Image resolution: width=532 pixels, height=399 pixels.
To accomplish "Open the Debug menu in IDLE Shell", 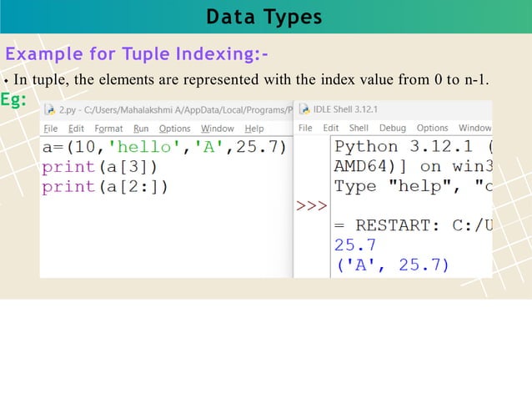I will click(393, 128).
